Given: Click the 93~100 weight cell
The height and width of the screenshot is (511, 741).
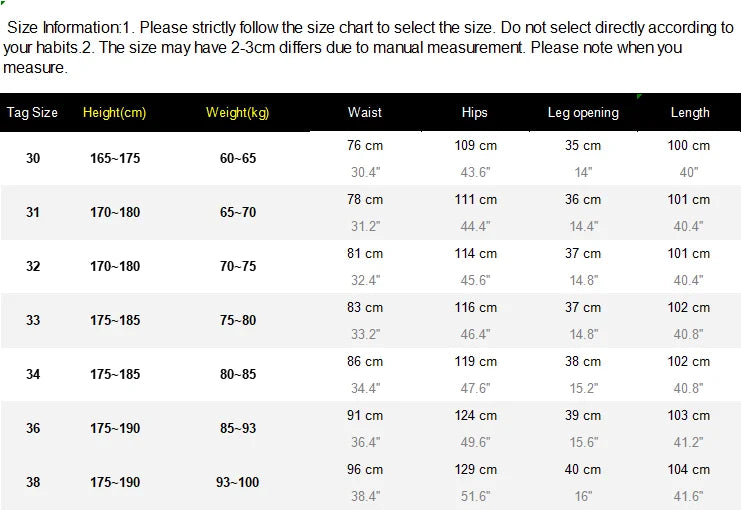Looking at the screenshot, I should (238, 482).
